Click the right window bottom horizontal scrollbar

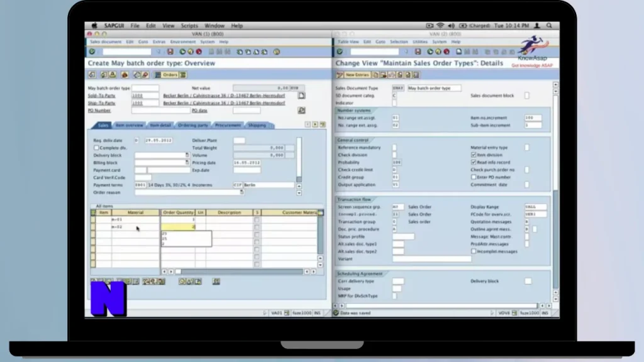[441, 306]
